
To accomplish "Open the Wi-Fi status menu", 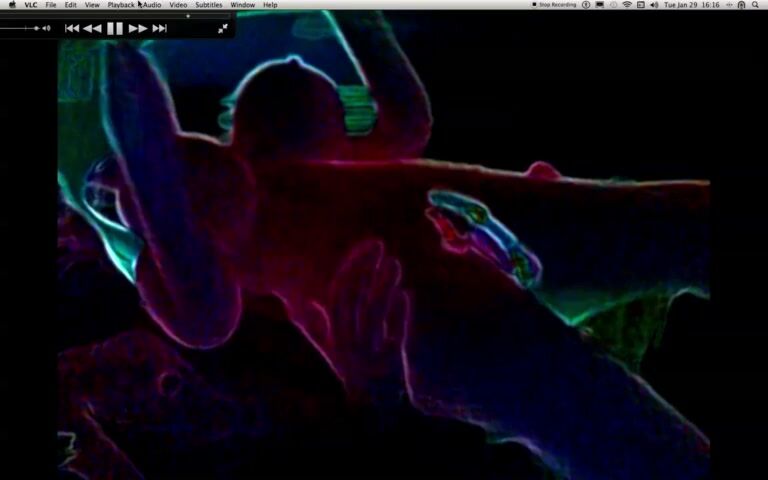I will (x=627, y=5).
